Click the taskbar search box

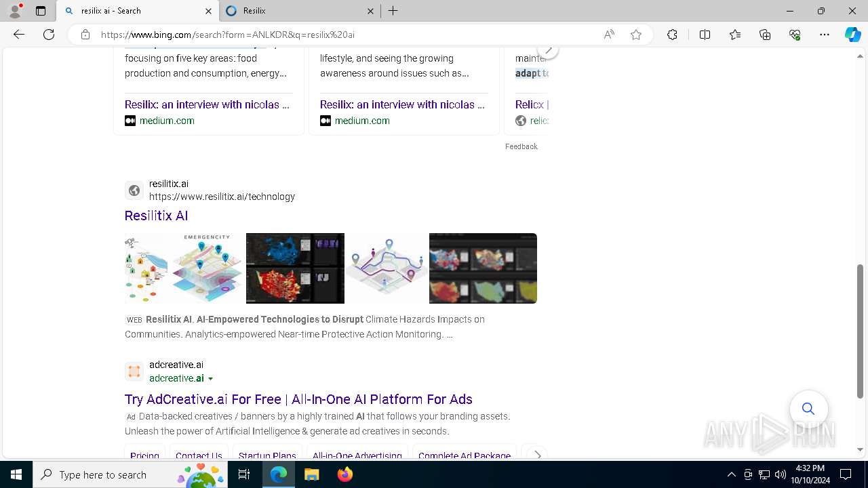[130, 474]
